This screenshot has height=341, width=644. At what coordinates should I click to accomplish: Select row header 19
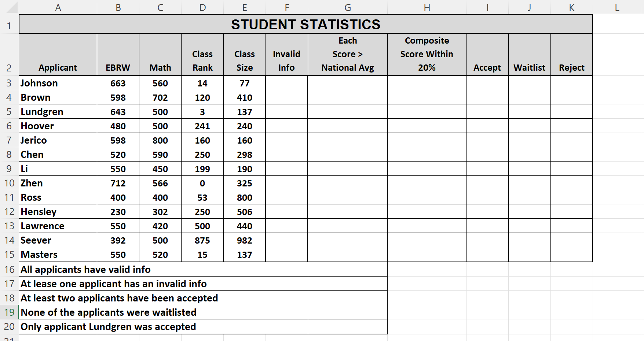point(9,312)
